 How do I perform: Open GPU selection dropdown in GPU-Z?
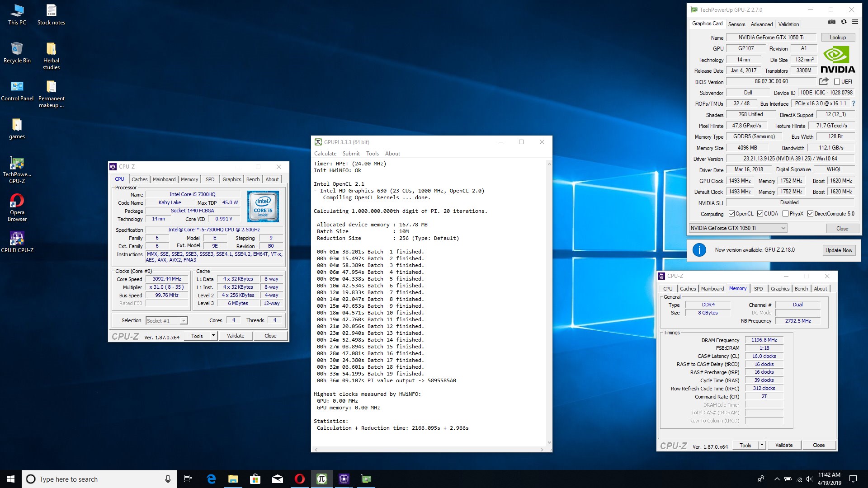(738, 228)
